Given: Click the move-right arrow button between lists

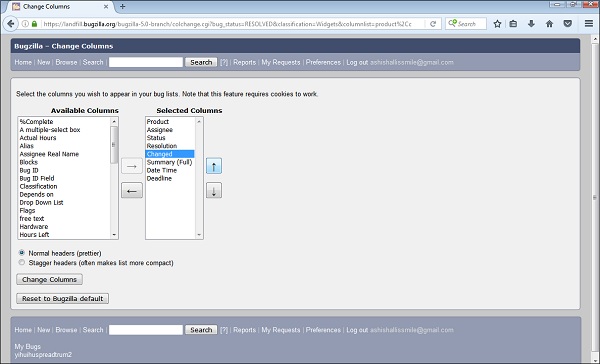Looking at the screenshot, I should [x=132, y=166].
